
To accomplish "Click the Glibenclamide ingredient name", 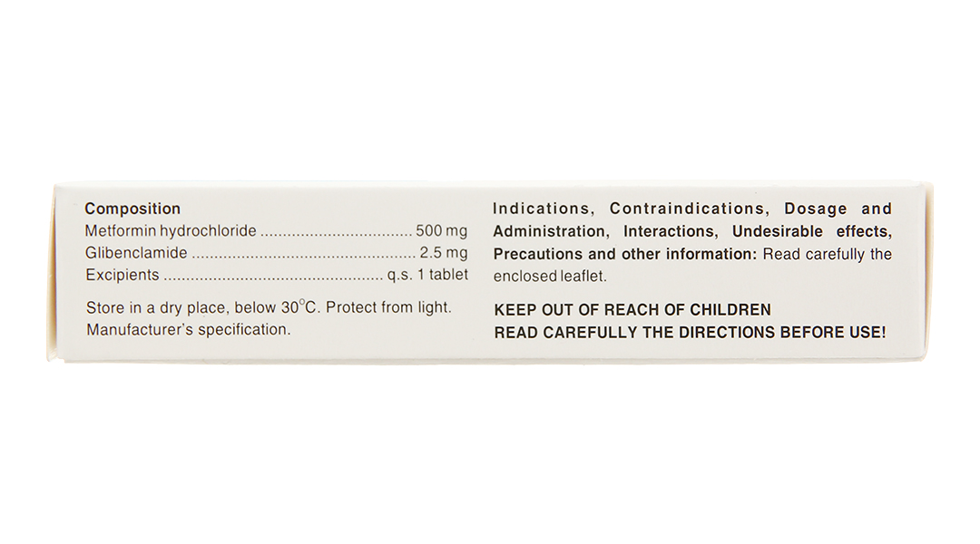I will point(136,252).
